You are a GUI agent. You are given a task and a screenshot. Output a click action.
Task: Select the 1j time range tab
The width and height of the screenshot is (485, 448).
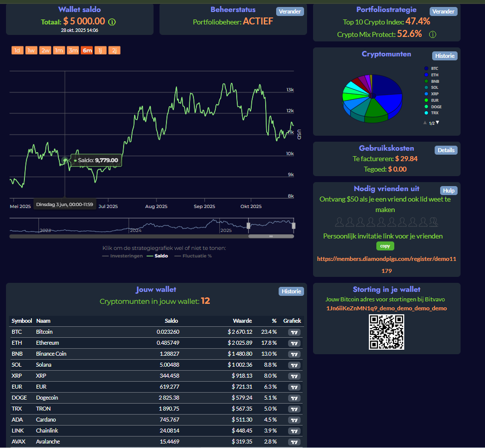[x=100, y=50]
